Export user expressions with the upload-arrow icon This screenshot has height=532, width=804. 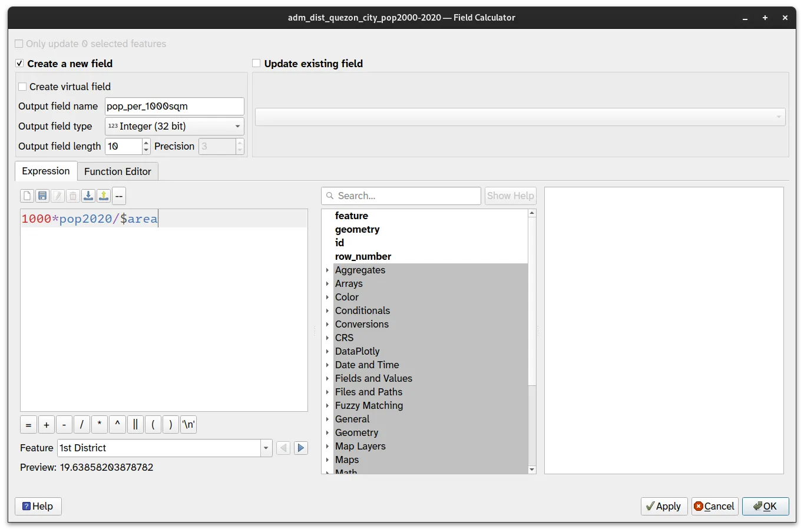pyautogui.click(x=104, y=196)
